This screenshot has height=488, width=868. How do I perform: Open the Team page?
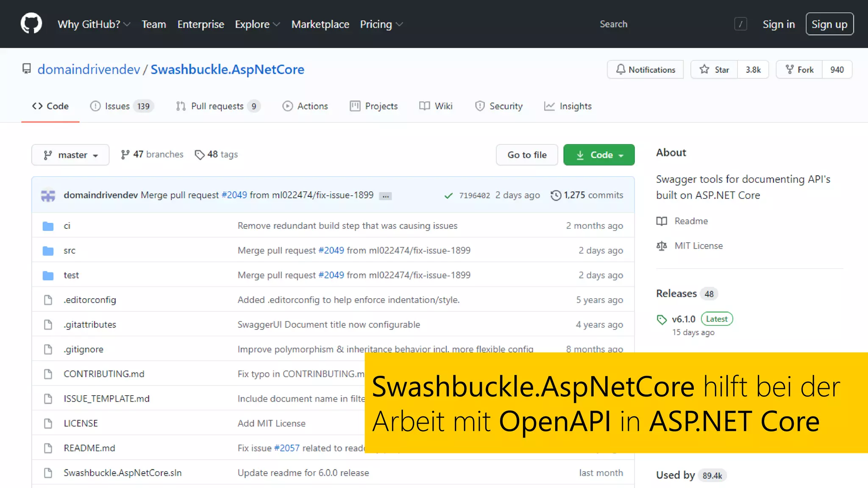pyautogui.click(x=153, y=24)
